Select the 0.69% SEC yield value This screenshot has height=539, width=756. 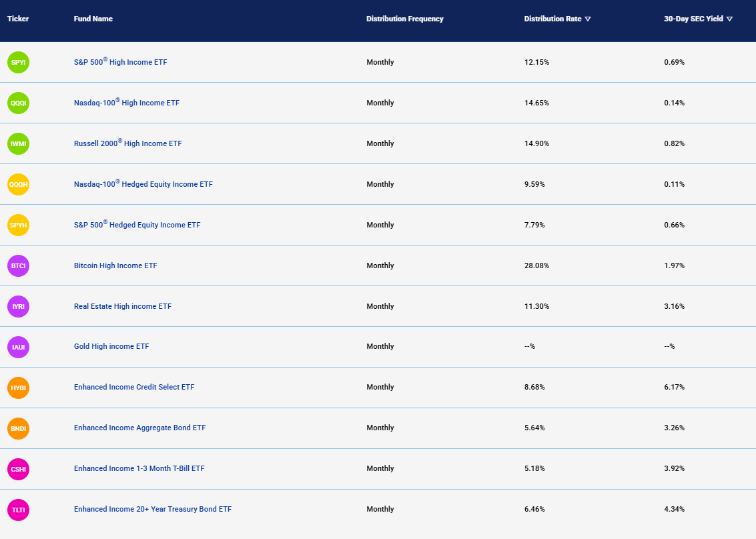coord(674,62)
